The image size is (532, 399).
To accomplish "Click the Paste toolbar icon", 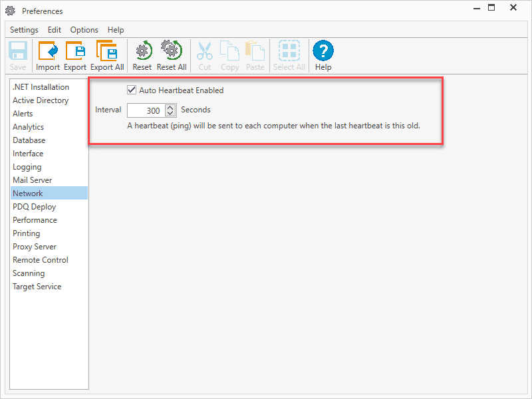I will tap(255, 51).
